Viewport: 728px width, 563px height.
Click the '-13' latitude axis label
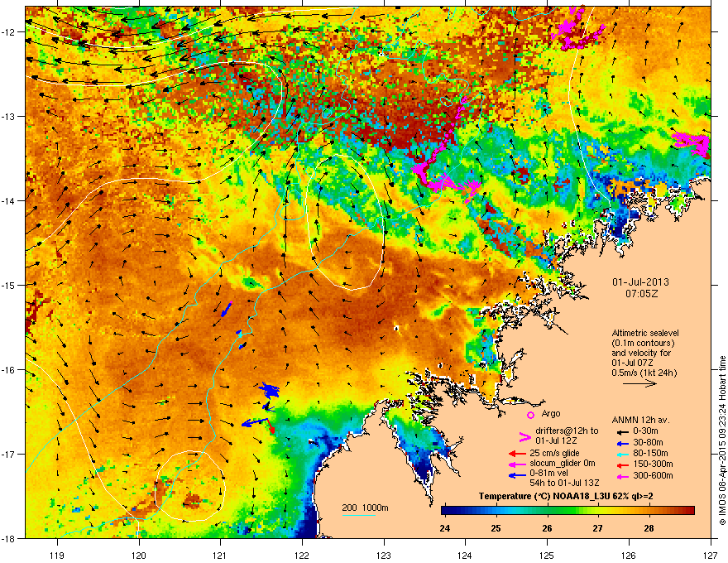[9, 116]
